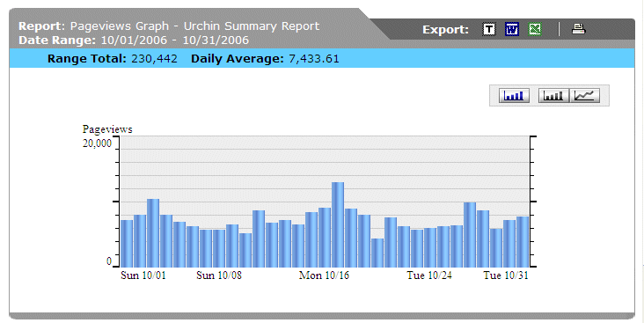The width and height of the screenshot is (644, 323).
Task: Export the report to Excel
Action: point(535,29)
